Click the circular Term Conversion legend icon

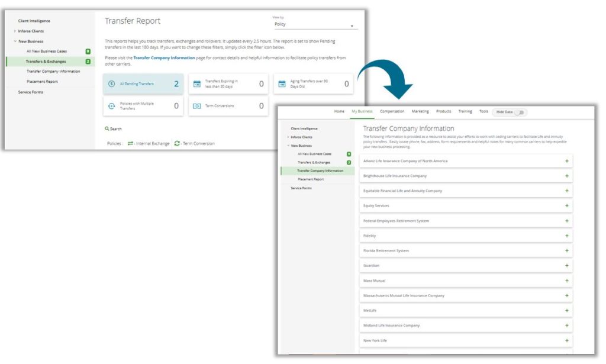177,143
